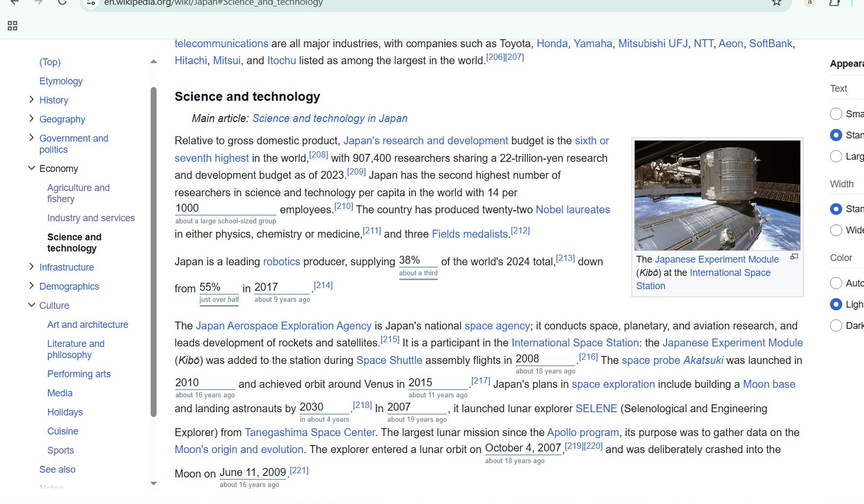Click the underlined date "October 4, 2007"
The width and height of the screenshot is (864, 504).
523,448
